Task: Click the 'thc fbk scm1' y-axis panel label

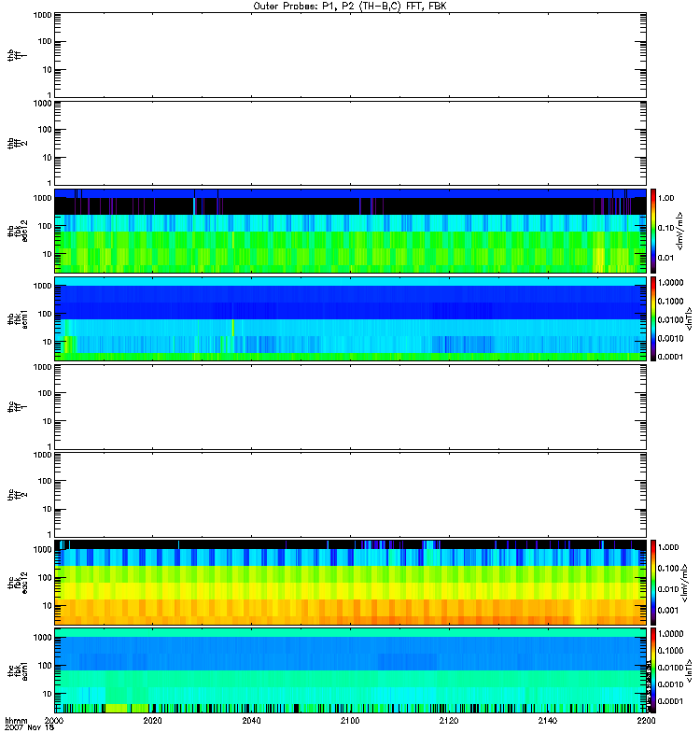Action: (x=18, y=670)
